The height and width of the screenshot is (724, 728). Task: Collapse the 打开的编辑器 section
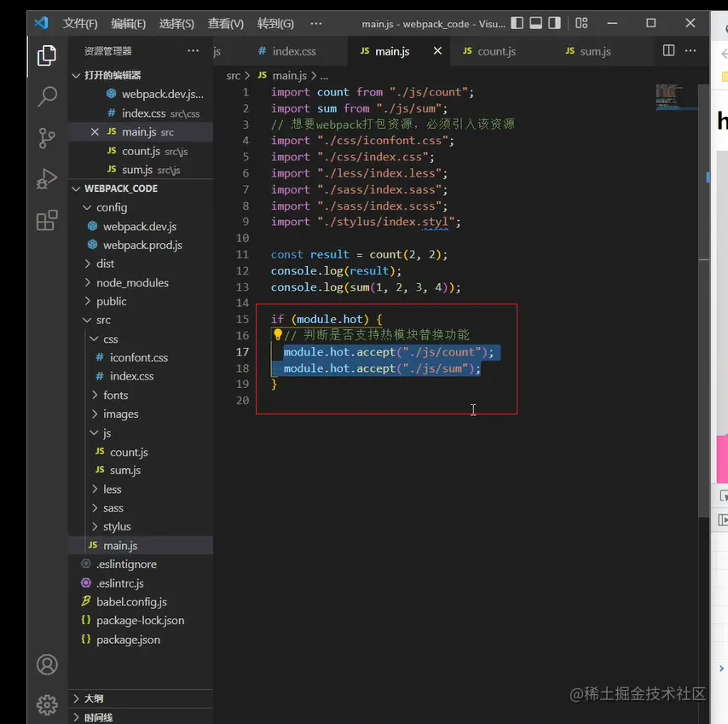point(140,75)
